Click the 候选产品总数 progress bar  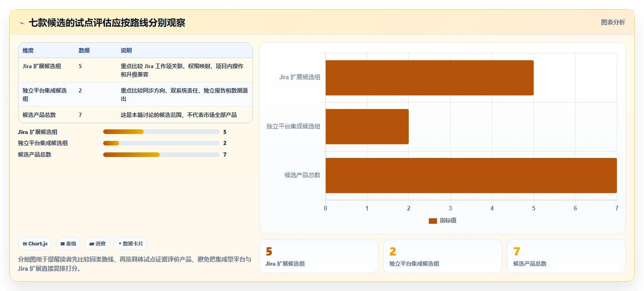[x=161, y=155]
